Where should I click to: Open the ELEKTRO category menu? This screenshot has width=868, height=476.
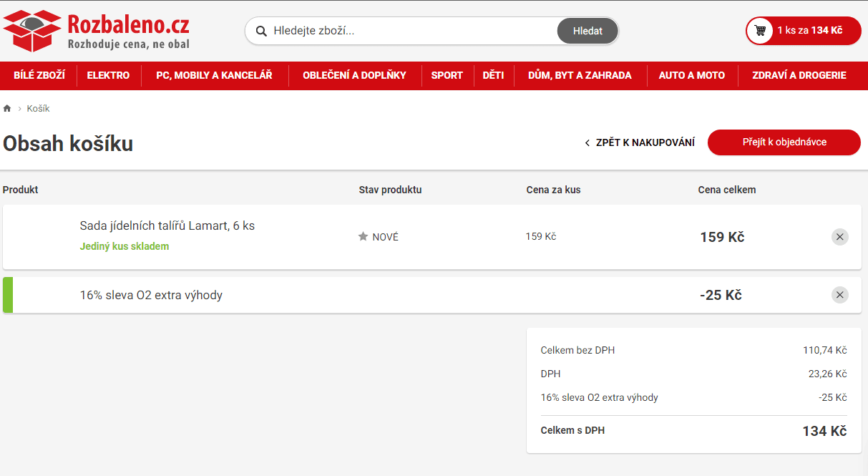[108, 75]
